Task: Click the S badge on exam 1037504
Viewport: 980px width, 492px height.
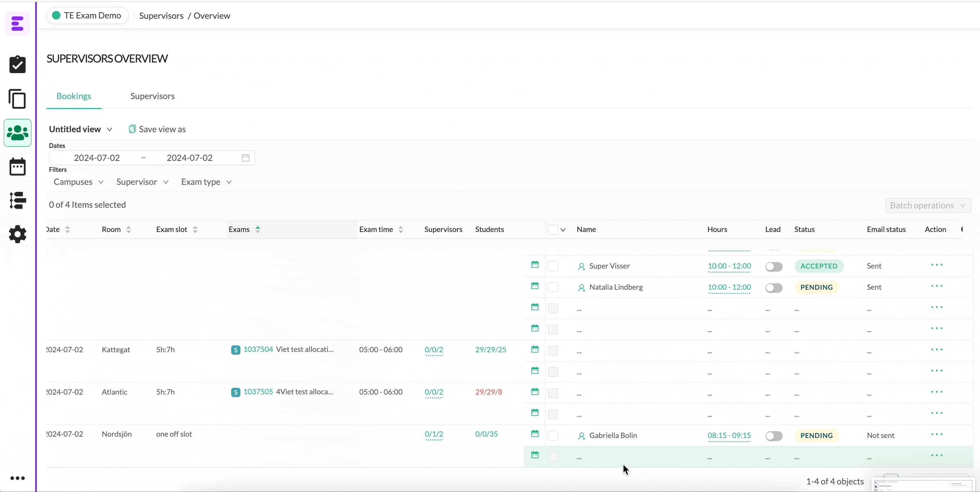Action: 236,350
